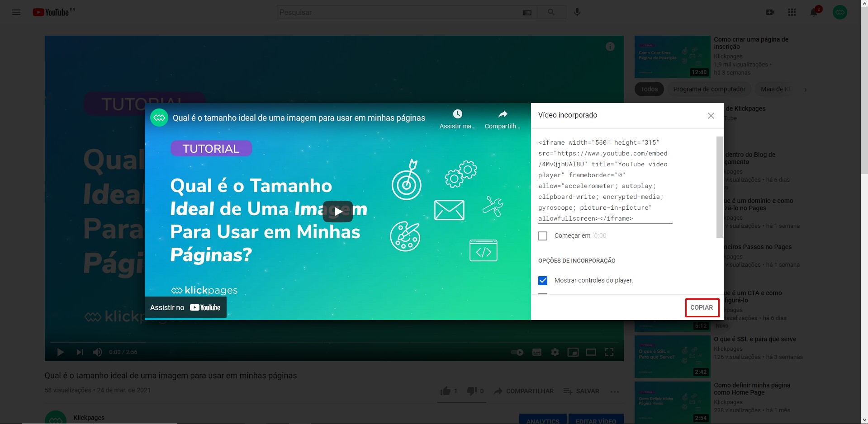Click SALVAR below the video
Viewport: 868px width, 424px height.
coord(581,391)
